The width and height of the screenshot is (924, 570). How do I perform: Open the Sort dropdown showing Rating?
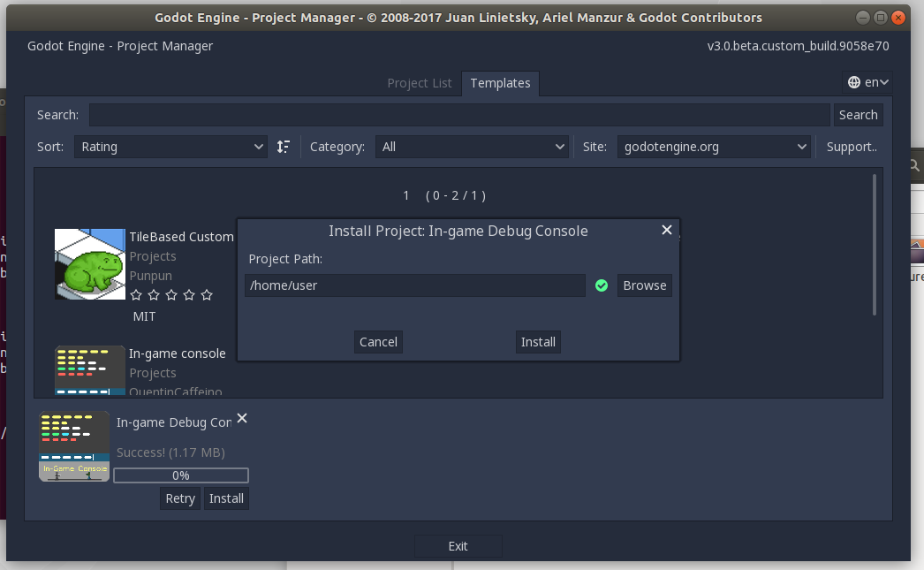click(170, 147)
